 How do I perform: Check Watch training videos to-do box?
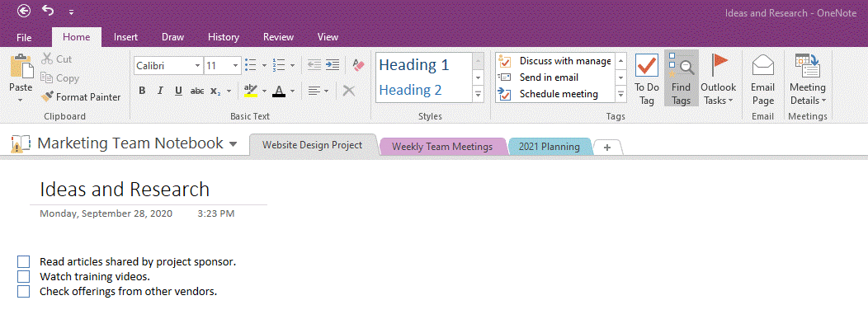coord(23,276)
